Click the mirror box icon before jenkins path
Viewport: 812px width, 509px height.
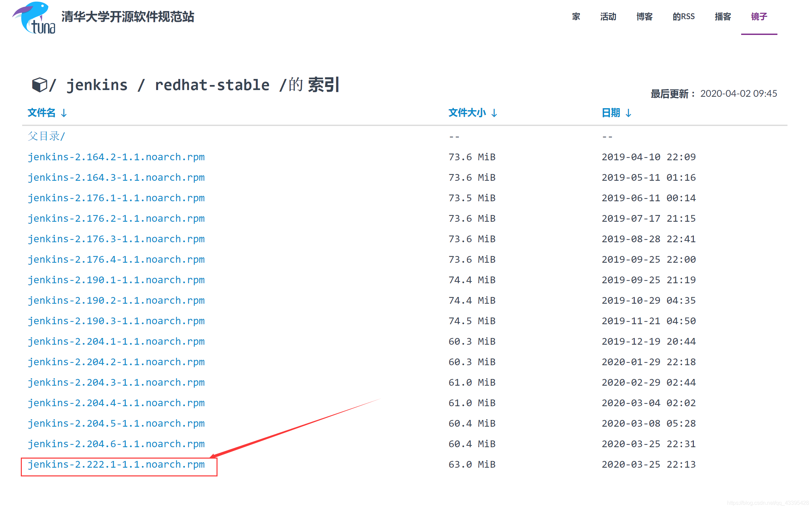pos(39,85)
